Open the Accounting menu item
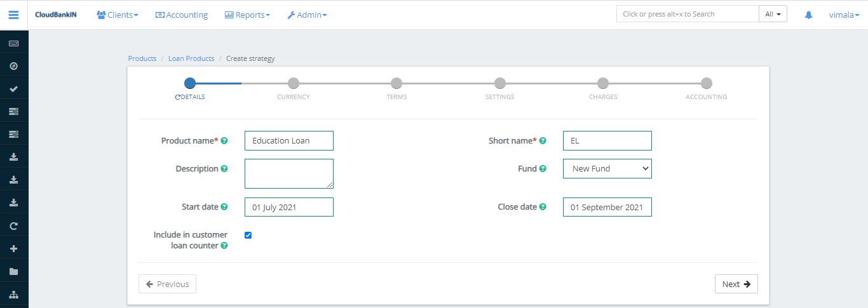The width and height of the screenshot is (868, 308). [182, 15]
